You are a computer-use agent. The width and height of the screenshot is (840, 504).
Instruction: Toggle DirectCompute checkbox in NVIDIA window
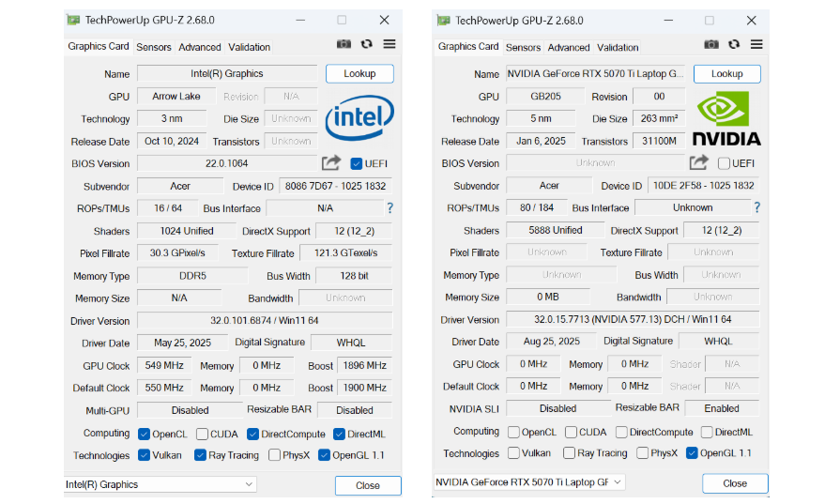(621, 433)
